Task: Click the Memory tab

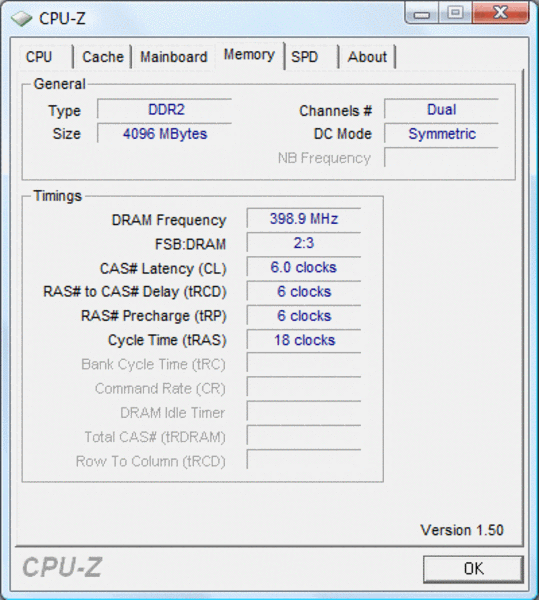Action: click(249, 55)
